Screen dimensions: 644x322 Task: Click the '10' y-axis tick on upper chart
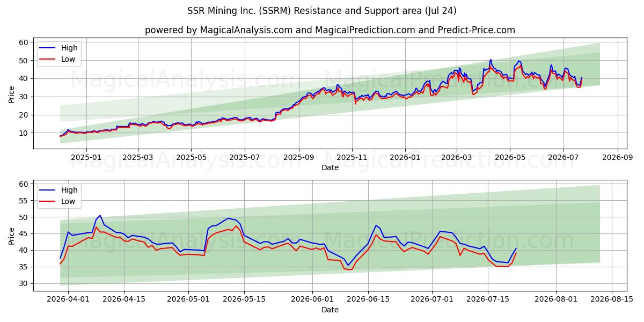tap(23, 133)
